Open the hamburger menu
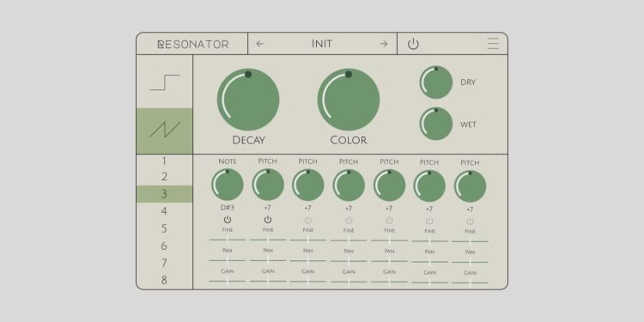The image size is (644, 322). [493, 44]
